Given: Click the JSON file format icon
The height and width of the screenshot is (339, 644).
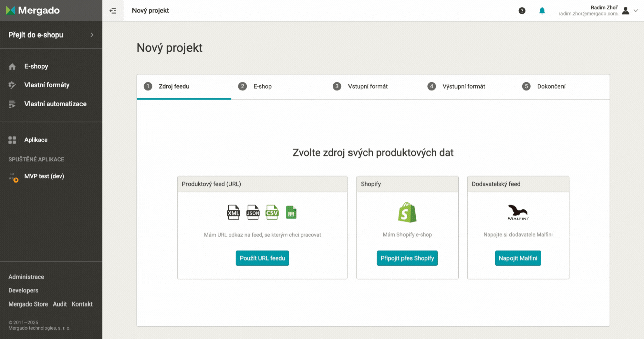Looking at the screenshot, I should click(253, 212).
